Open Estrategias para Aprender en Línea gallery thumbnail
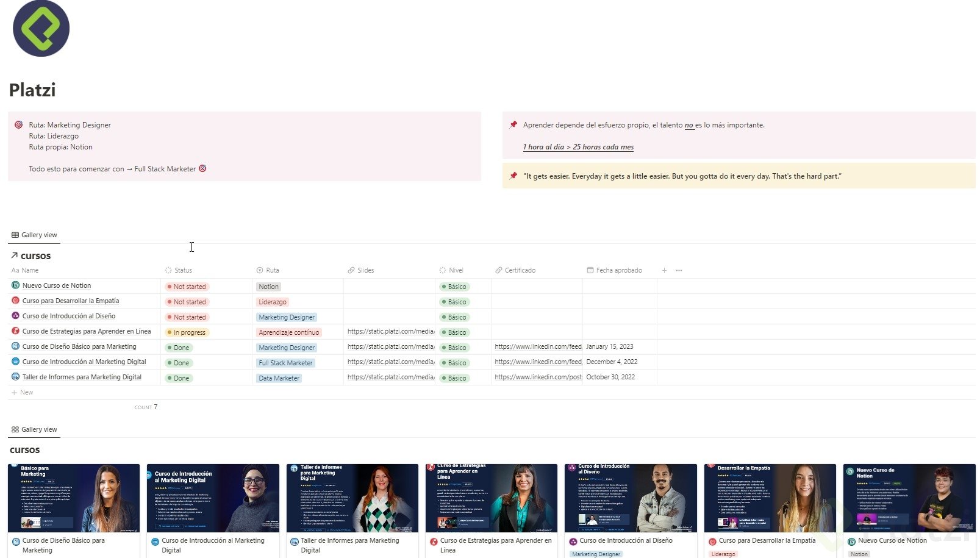Image resolution: width=980 pixels, height=558 pixels. pyautogui.click(x=492, y=498)
